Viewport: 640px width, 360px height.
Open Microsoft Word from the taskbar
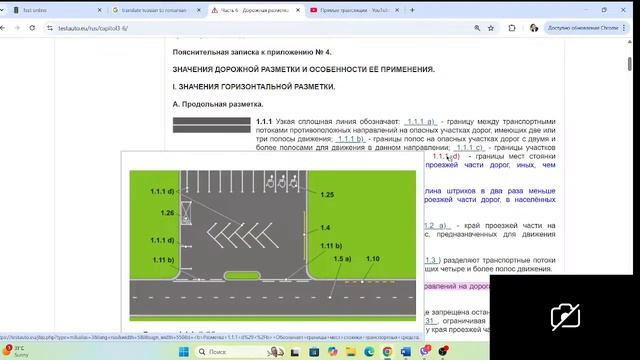click(406, 351)
